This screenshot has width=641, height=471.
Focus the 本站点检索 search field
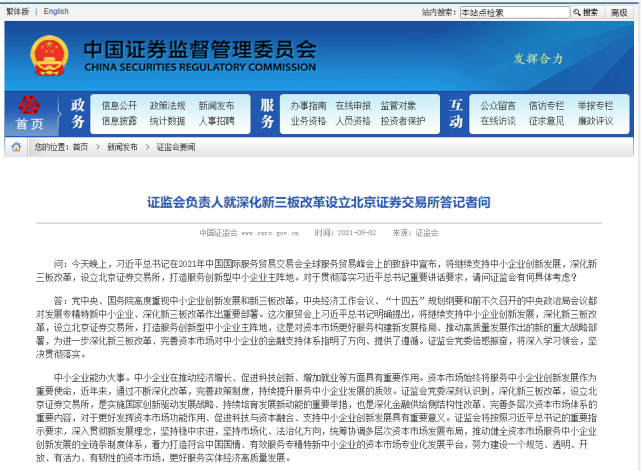pos(515,12)
